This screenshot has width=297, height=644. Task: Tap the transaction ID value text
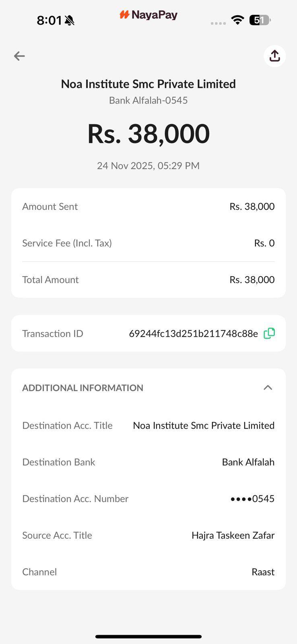pyautogui.click(x=193, y=334)
